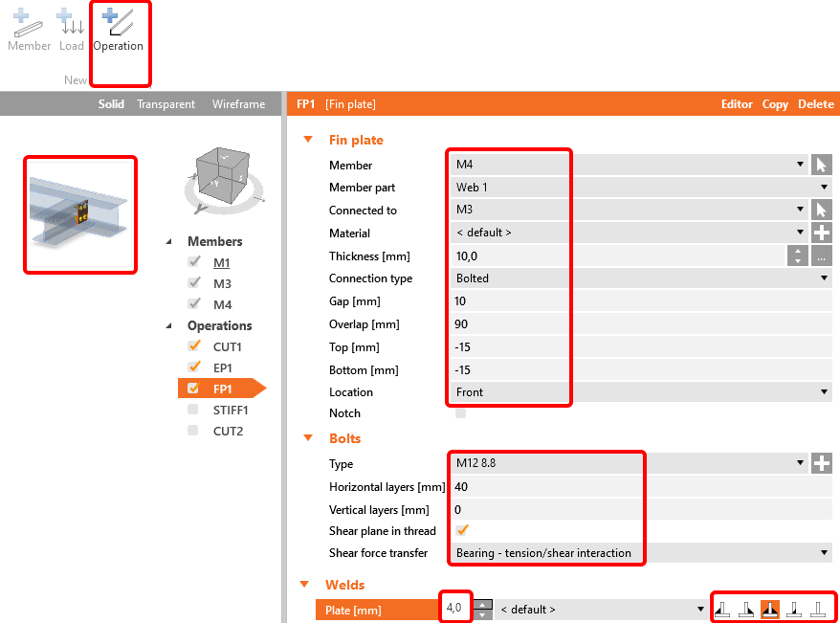
Task: Collapse the Members tree group
Action: pos(169,241)
